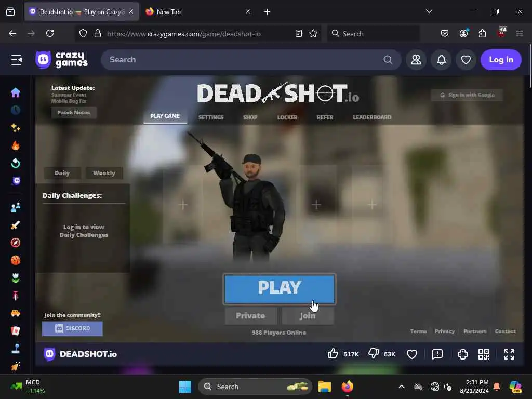532x399 pixels.
Task: Open card games icon in sidebar
Action: pyautogui.click(x=16, y=331)
